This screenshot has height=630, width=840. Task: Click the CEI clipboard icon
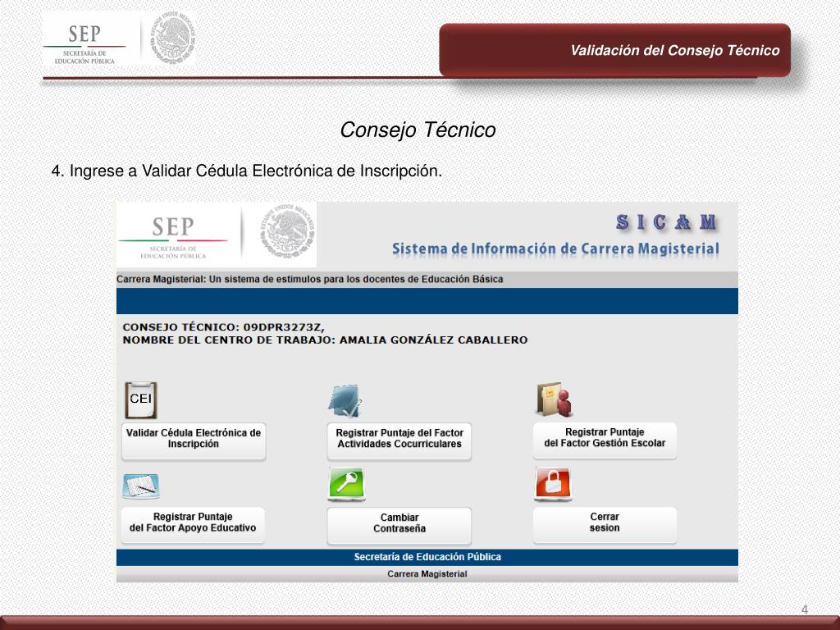pos(141,399)
